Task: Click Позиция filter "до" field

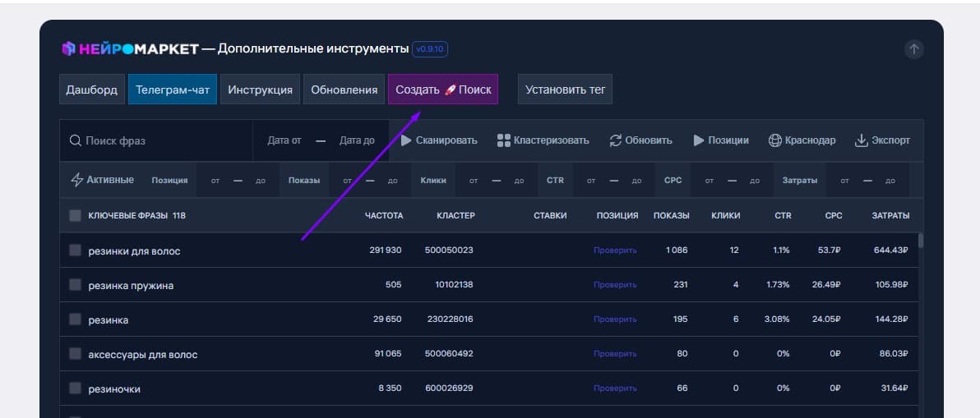Action: [x=261, y=181]
